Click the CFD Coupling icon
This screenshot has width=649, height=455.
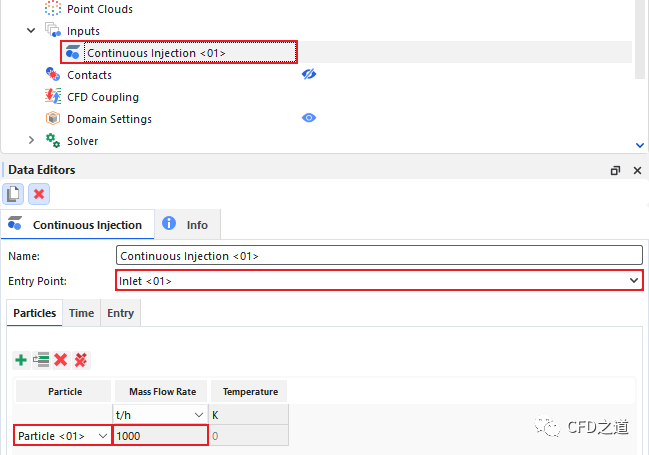coord(53,97)
